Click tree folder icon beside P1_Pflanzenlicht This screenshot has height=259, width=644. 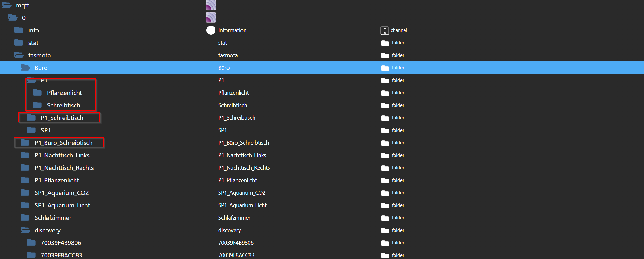pos(25,180)
